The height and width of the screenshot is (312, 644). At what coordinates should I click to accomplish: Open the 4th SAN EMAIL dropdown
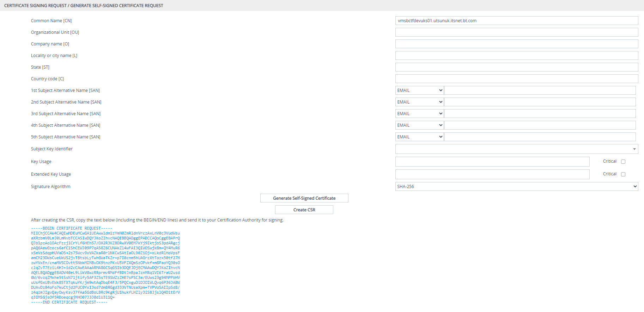point(419,125)
